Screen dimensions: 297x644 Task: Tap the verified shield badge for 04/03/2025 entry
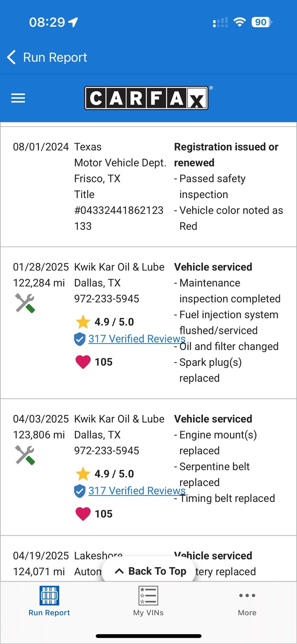click(x=80, y=491)
